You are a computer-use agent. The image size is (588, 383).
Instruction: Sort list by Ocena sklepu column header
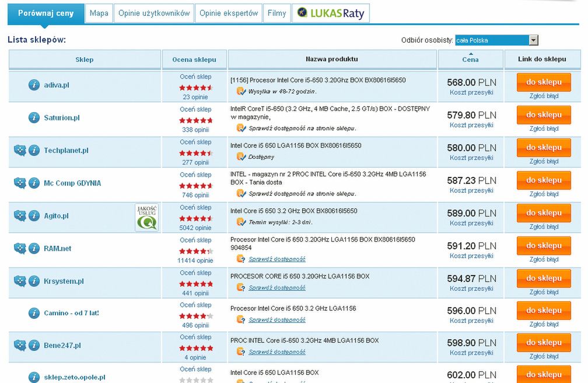point(194,60)
